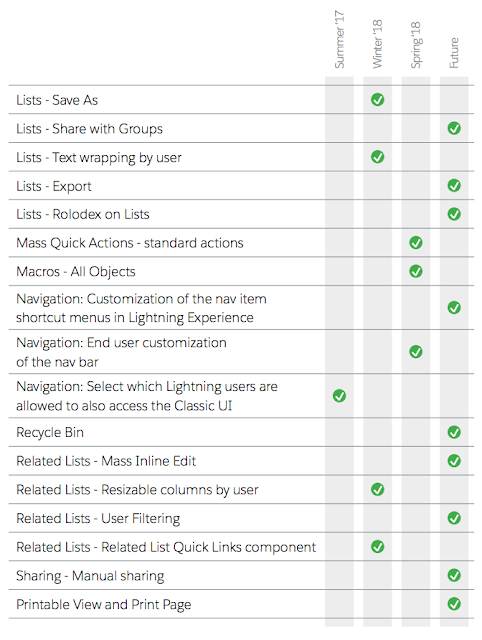482x640 pixels.
Task: Click the Recycle Bin row checkmark icon
Action: point(454,432)
